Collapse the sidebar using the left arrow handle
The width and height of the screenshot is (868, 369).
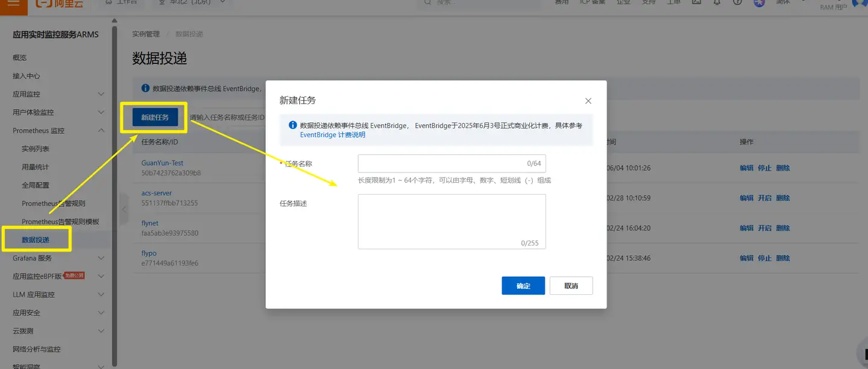124,209
